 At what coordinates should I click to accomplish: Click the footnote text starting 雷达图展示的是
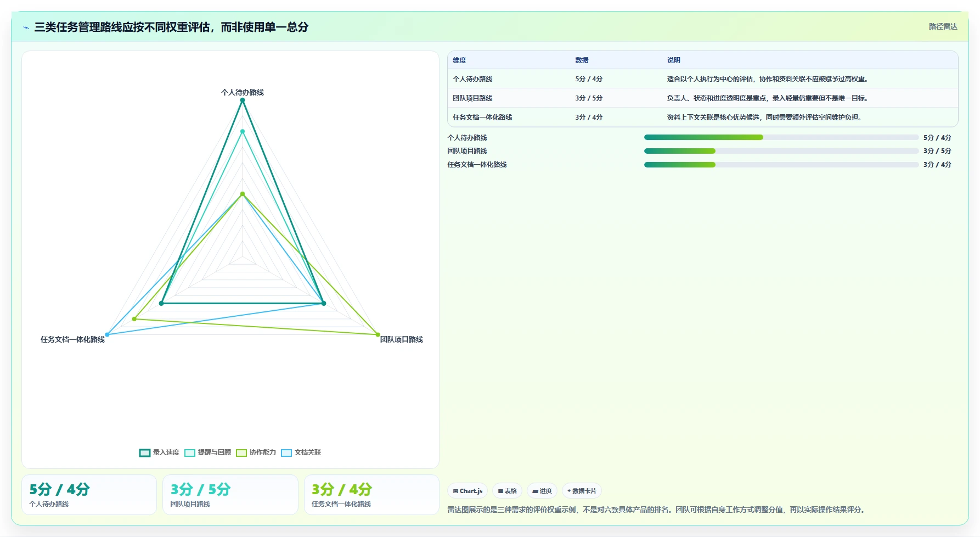click(657, 510)
